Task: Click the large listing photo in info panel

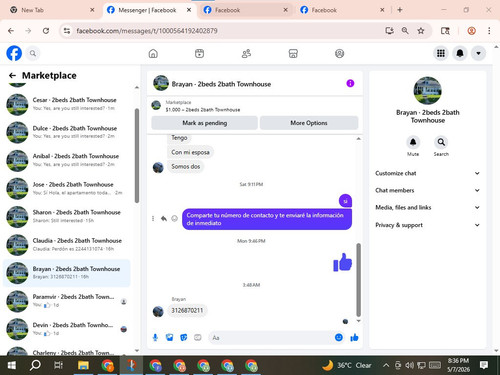Action: (427, 91)
